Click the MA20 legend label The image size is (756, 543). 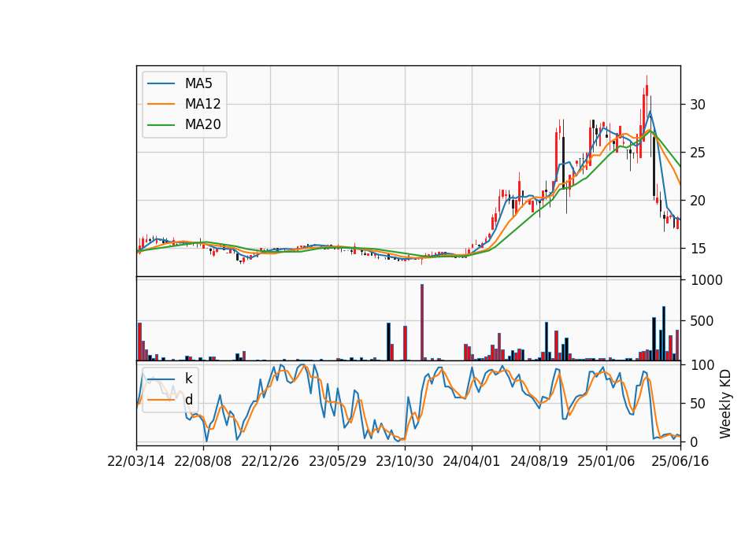click(x=202, y=124)
